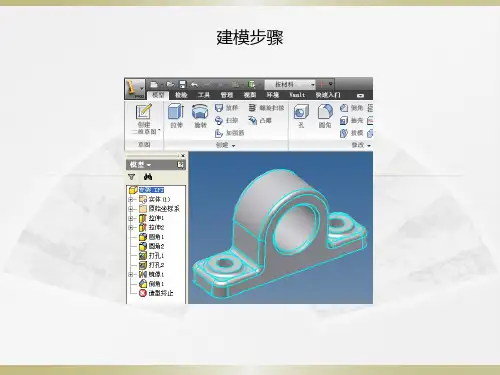Switch to the 快速入门 ribbon tab
The height and width of the screenshot is (375, 500).
pos(328,95)
